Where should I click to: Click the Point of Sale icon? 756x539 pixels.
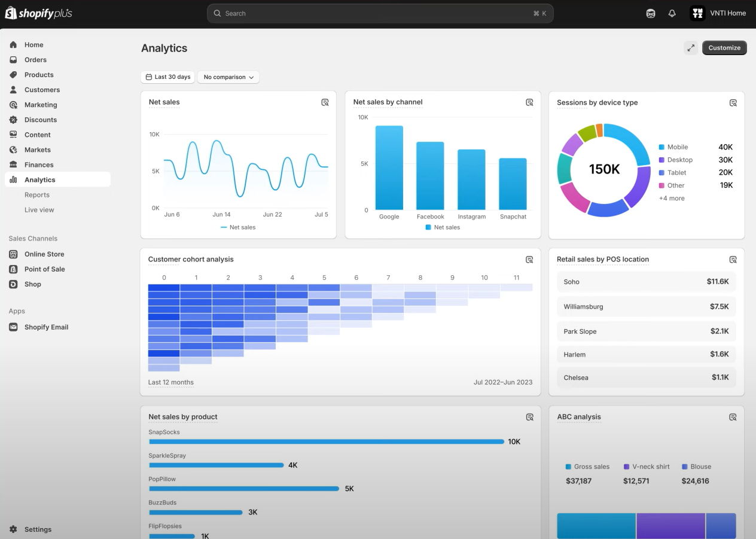click(x=13, y=269)
